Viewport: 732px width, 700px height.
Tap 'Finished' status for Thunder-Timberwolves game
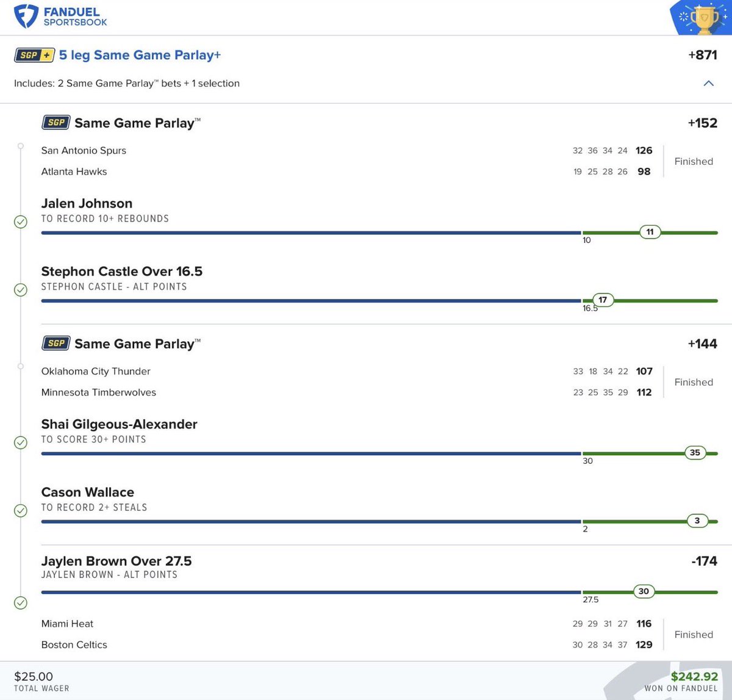tap(694, 382)
